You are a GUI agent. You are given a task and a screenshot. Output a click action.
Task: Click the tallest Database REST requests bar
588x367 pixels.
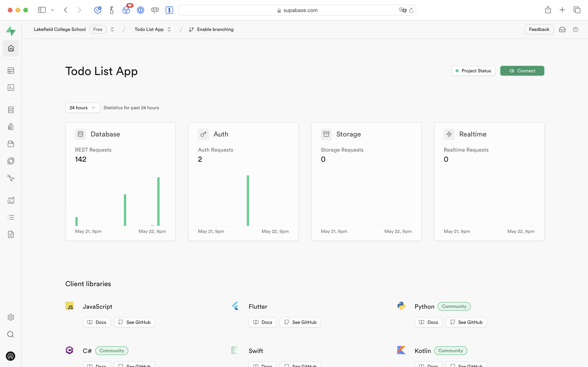click(x=158, y=201)
